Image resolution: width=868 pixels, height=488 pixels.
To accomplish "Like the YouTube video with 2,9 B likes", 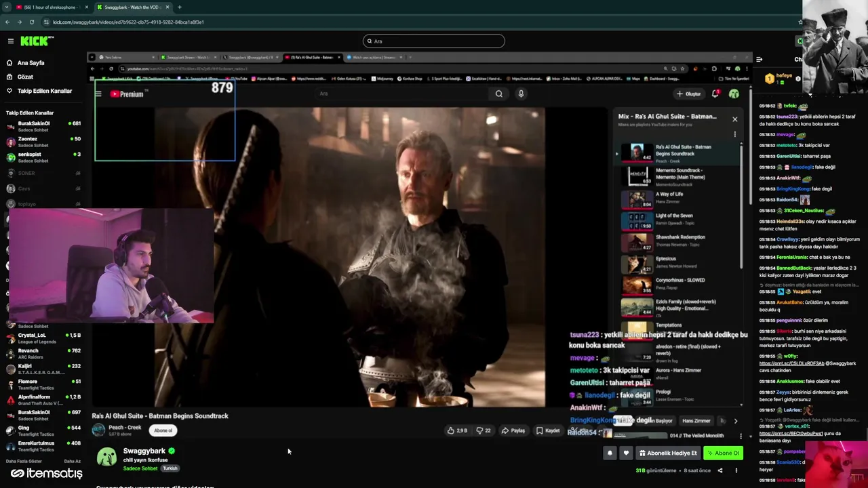I will (458, 430).
